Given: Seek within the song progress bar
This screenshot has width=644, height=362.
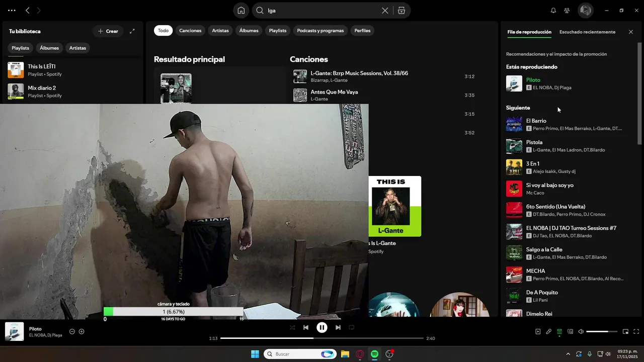Looking at the screenshot, I should coord(322,338).
